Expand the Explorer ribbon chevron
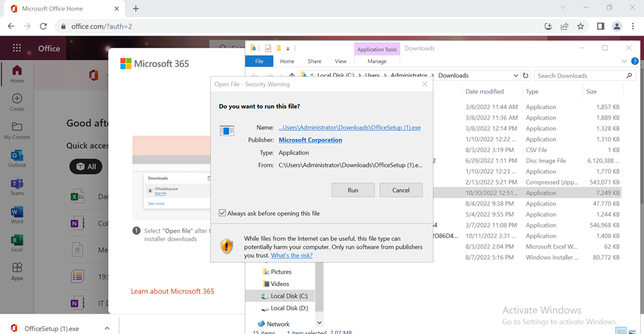 point(625,62)
